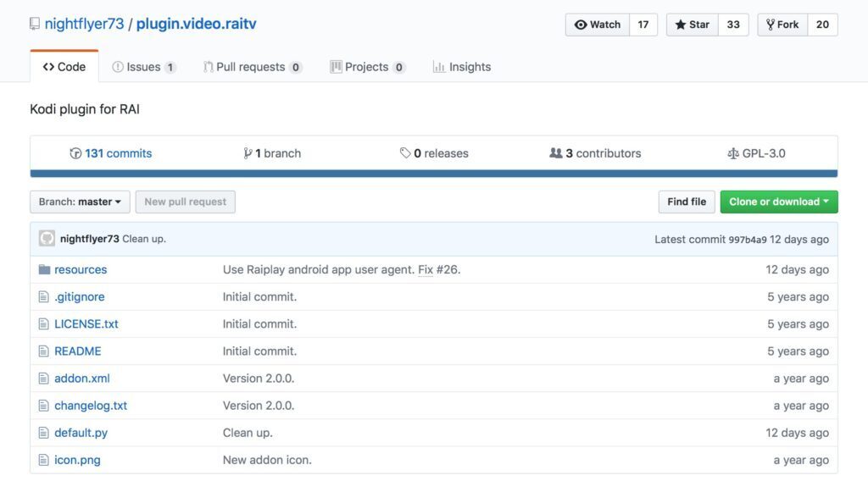This screenshot has height=492, width=868.
Task: Open latest commit hash 997b4a9
Action: point(747,240)
